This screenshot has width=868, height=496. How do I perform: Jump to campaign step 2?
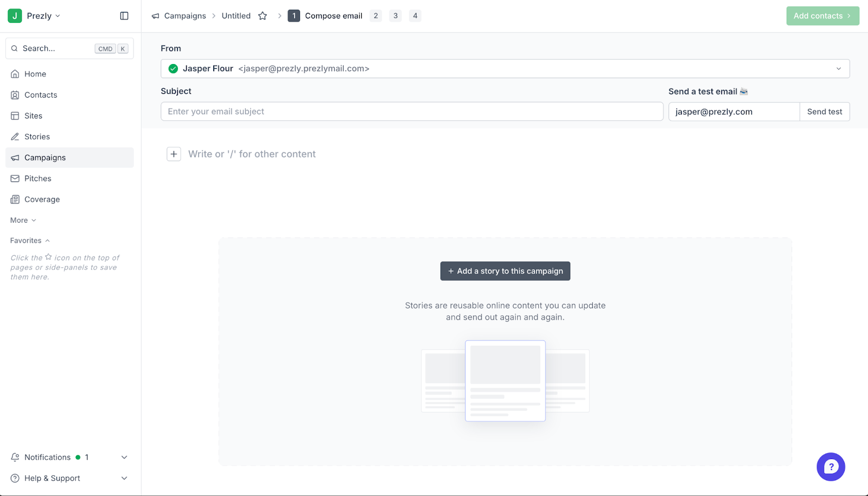(x=375, y=16)
